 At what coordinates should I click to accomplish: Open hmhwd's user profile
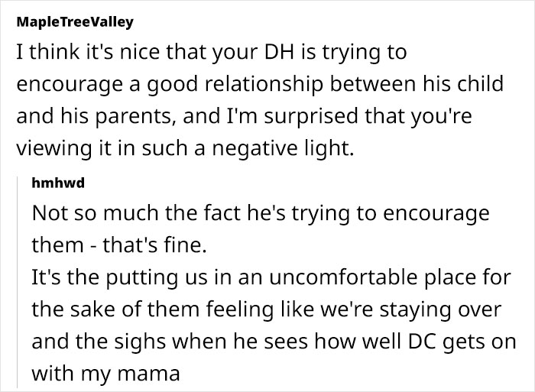coord(58,183)
